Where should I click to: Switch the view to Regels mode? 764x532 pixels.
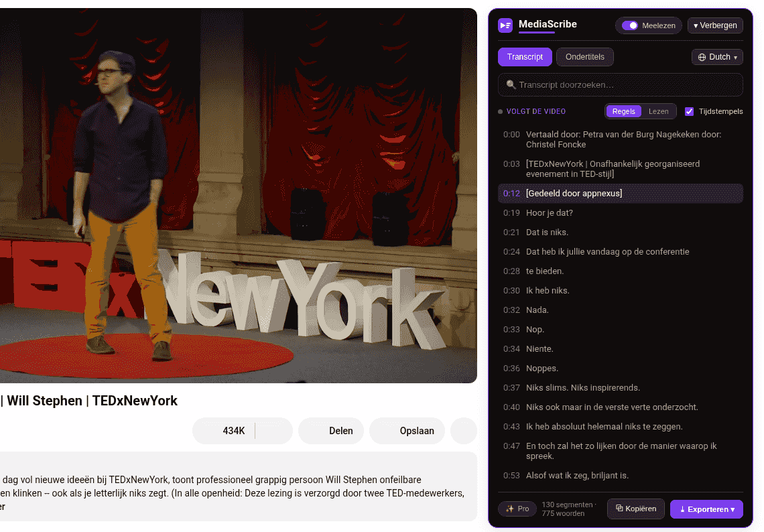[623, 112]
